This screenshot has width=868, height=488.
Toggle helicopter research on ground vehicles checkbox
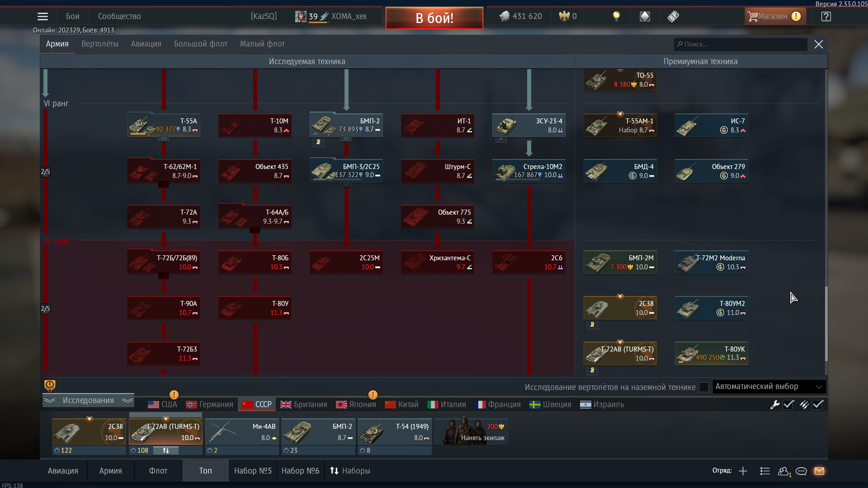pos(703,387)
